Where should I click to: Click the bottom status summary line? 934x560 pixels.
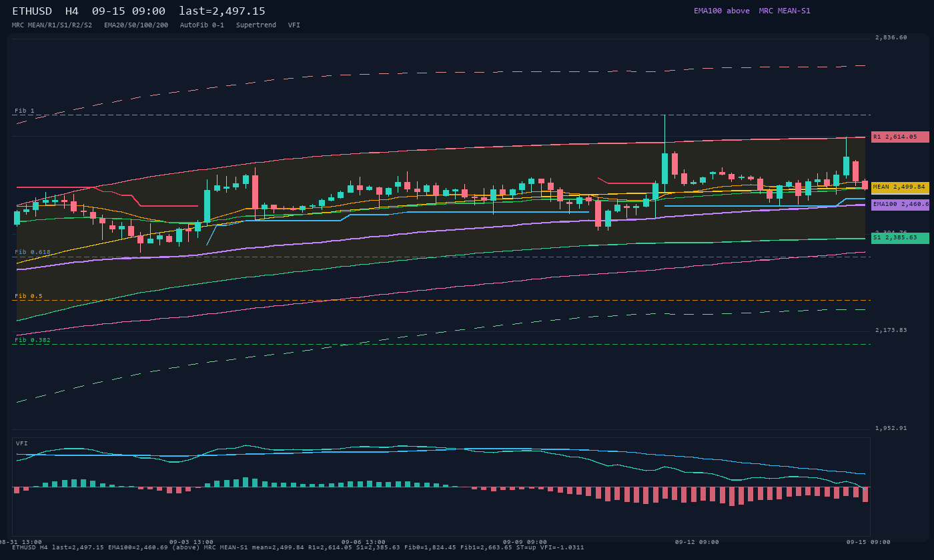tap(298, 547)
